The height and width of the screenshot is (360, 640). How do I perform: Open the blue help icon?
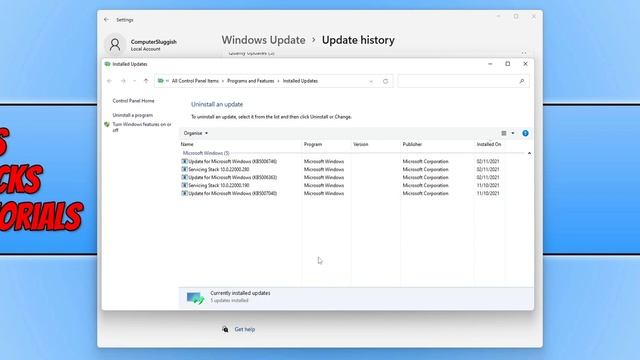tap(525, 133)
